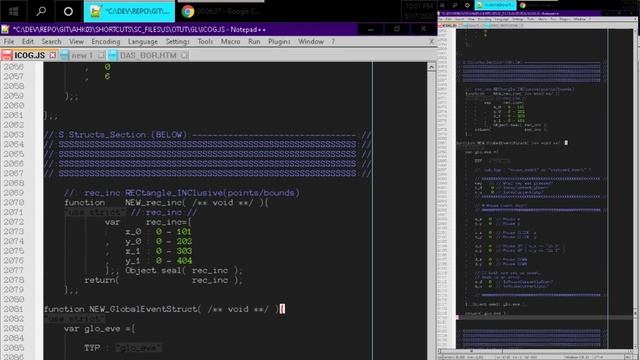Click 'NEW_GlobalEventStruct(' function name
This screenshot has width=640, height=360.
tap(145, 309)
